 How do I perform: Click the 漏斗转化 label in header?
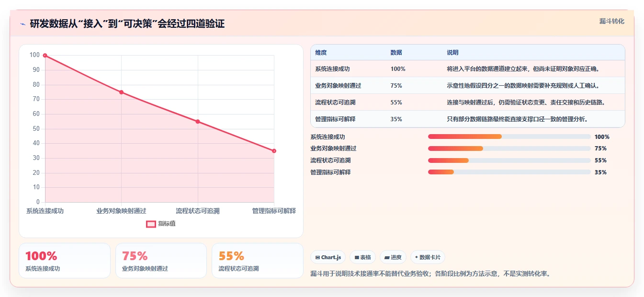click(612, 21)
